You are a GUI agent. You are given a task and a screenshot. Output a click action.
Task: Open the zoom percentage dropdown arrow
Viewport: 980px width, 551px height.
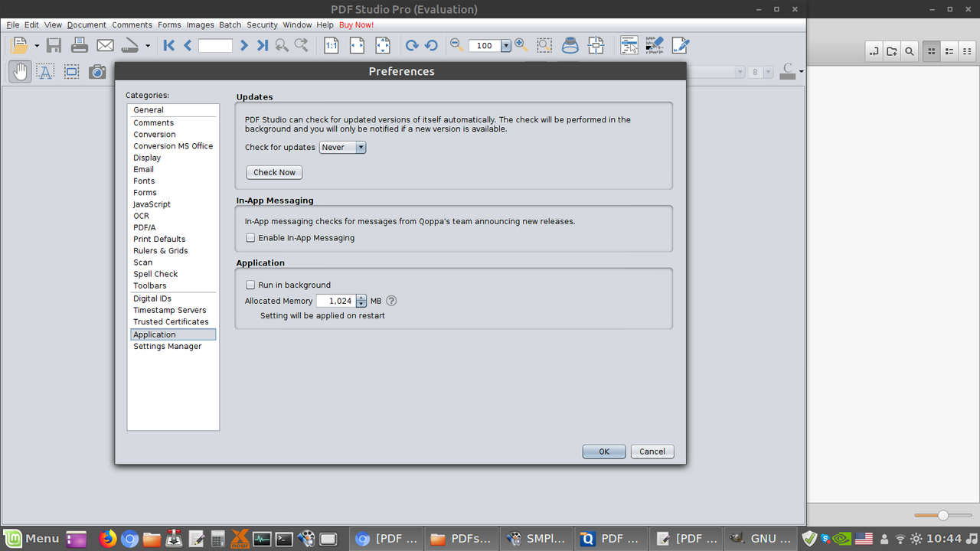click(506, 46)
